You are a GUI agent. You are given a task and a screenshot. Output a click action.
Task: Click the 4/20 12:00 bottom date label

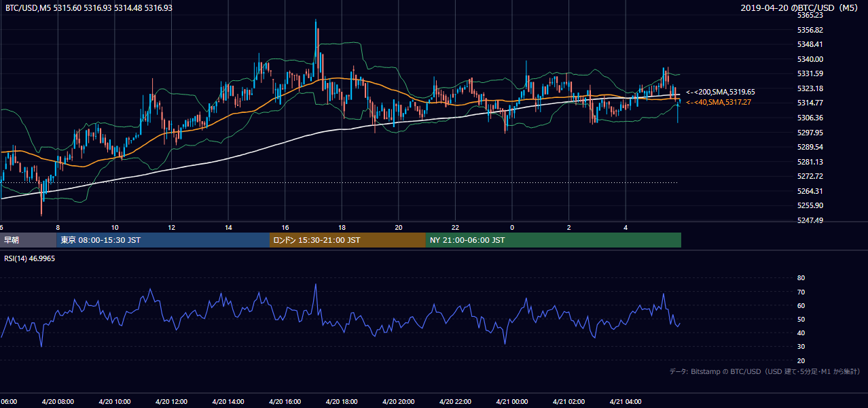click(172, 402)
